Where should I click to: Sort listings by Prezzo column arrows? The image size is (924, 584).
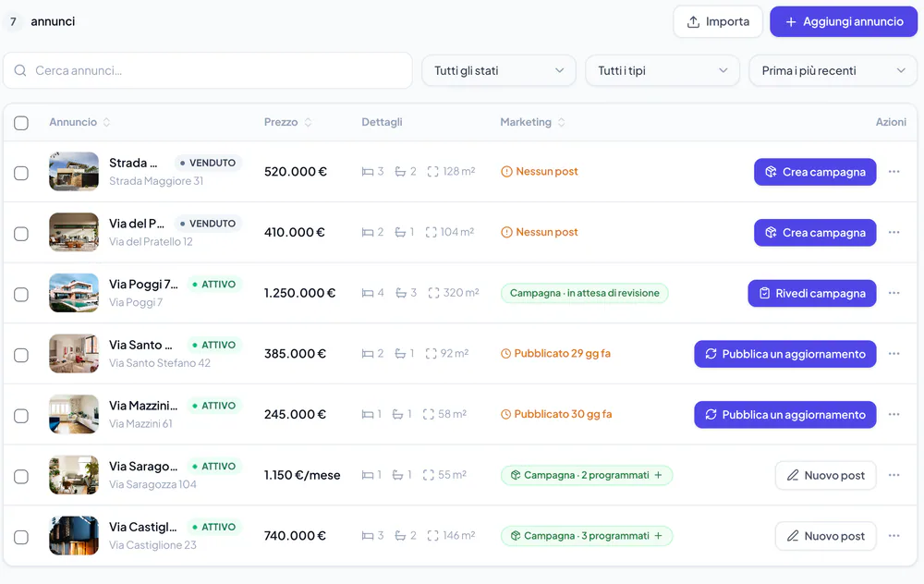coord(308,122)
